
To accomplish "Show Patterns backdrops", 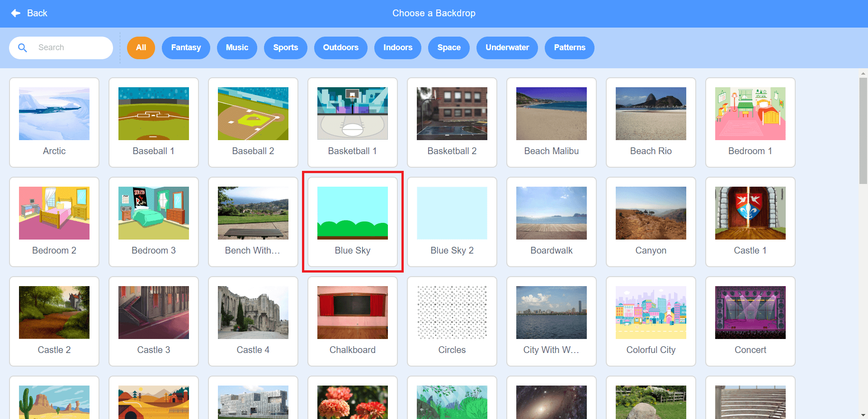I will 569,47.
